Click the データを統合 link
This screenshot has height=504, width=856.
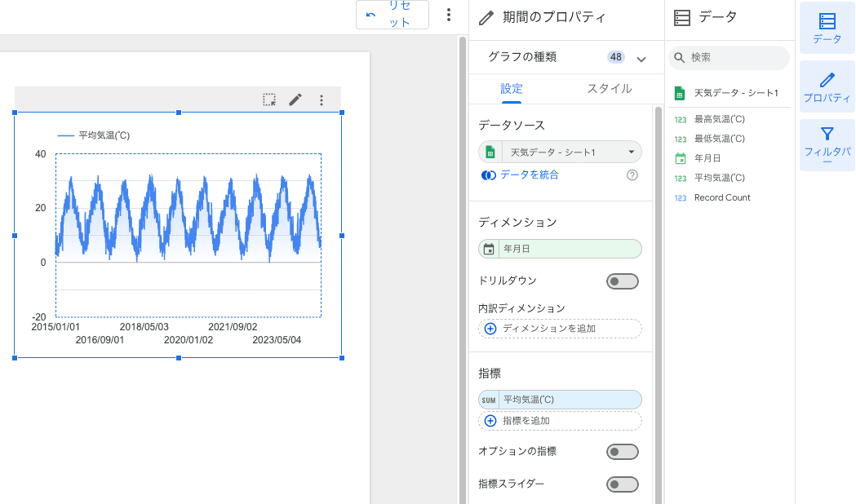(529, 175)
